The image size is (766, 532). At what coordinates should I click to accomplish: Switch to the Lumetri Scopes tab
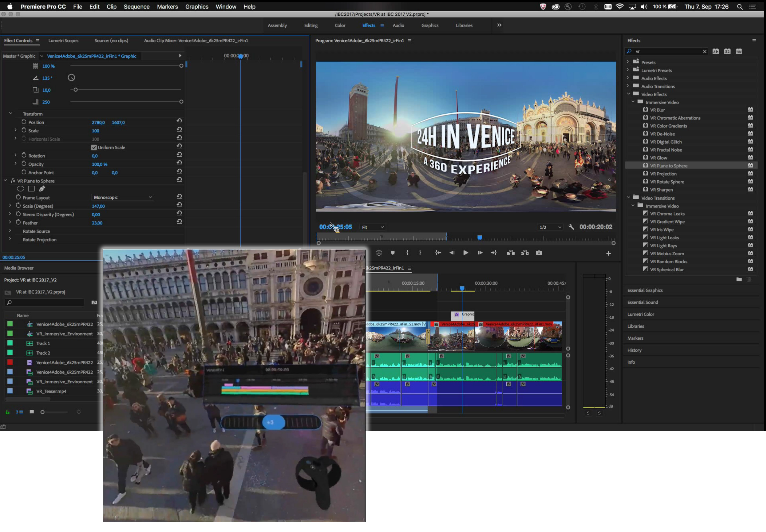coord(63,41)
